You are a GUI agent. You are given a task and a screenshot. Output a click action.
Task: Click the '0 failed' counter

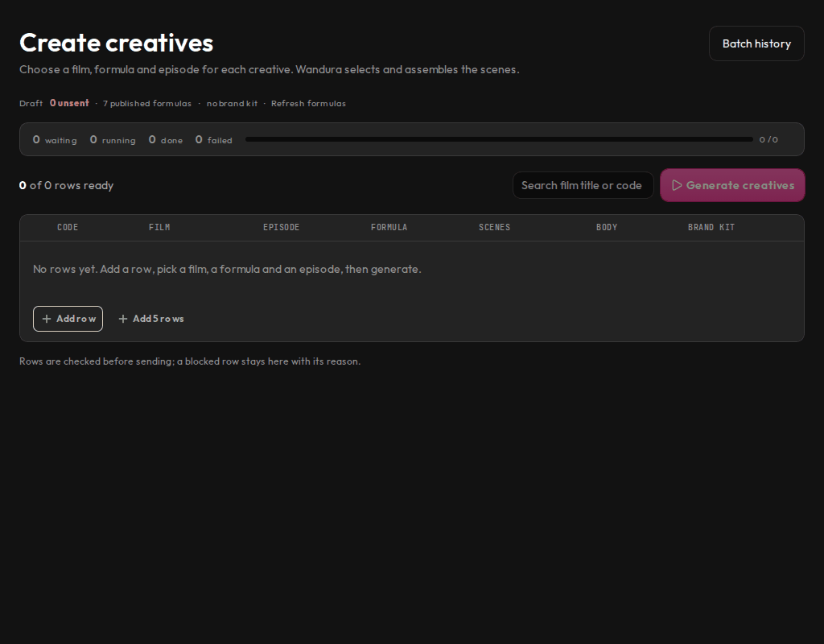click(213, 139)
